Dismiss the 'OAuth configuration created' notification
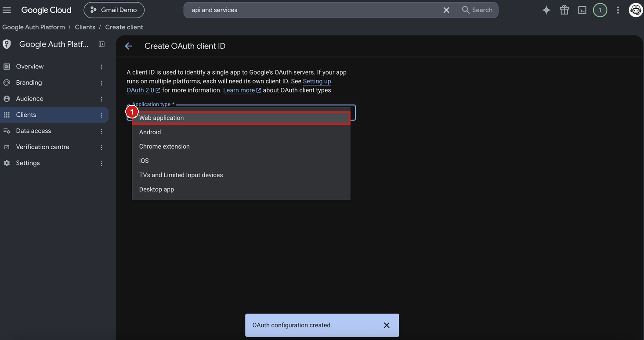Screen dimensions: 644x340 pos(387,325)
